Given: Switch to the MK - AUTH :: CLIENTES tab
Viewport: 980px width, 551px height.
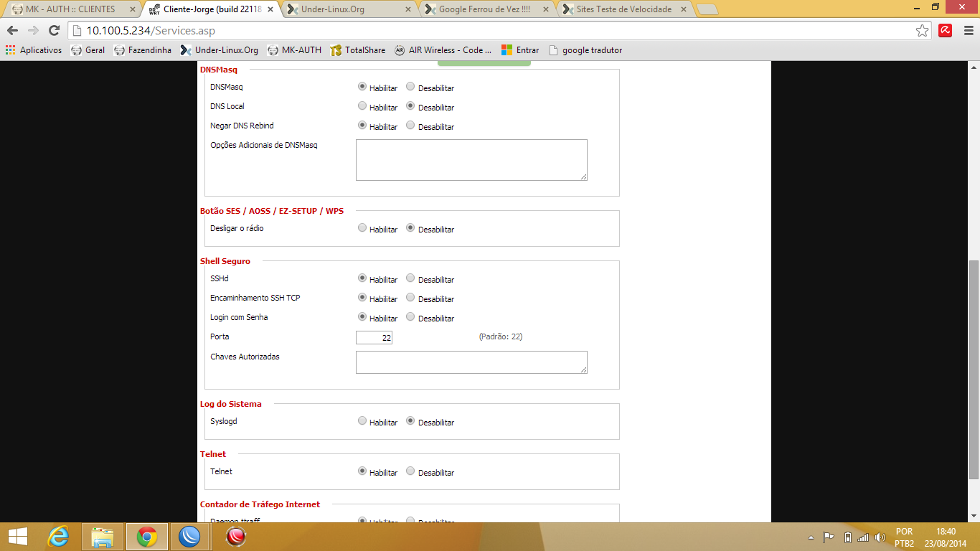Looking at the screenshot, I should pos(73,9).
